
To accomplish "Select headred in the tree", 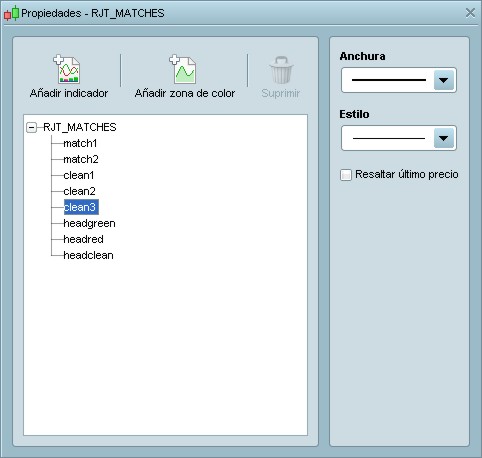I will pos(83,239).
